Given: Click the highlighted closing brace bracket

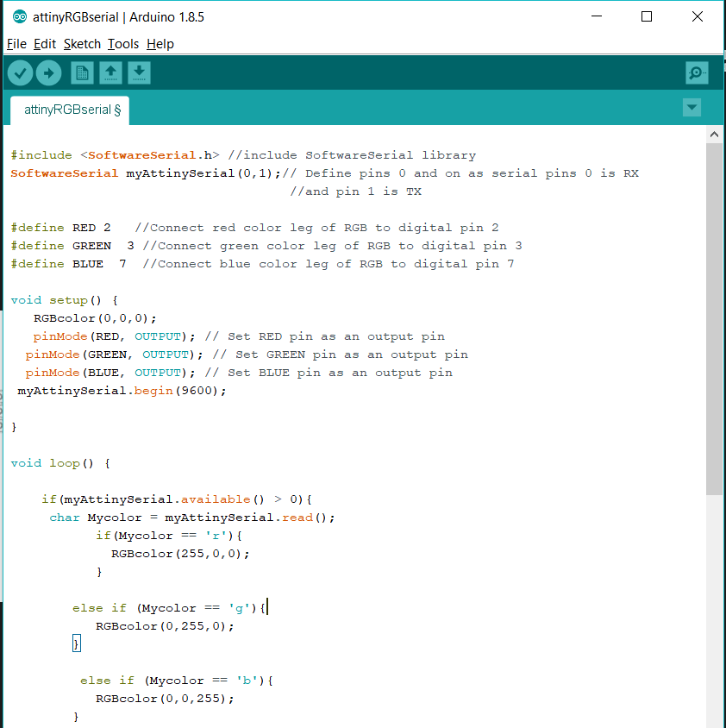Looking at the screenshot, I should (x=76, y=643).
